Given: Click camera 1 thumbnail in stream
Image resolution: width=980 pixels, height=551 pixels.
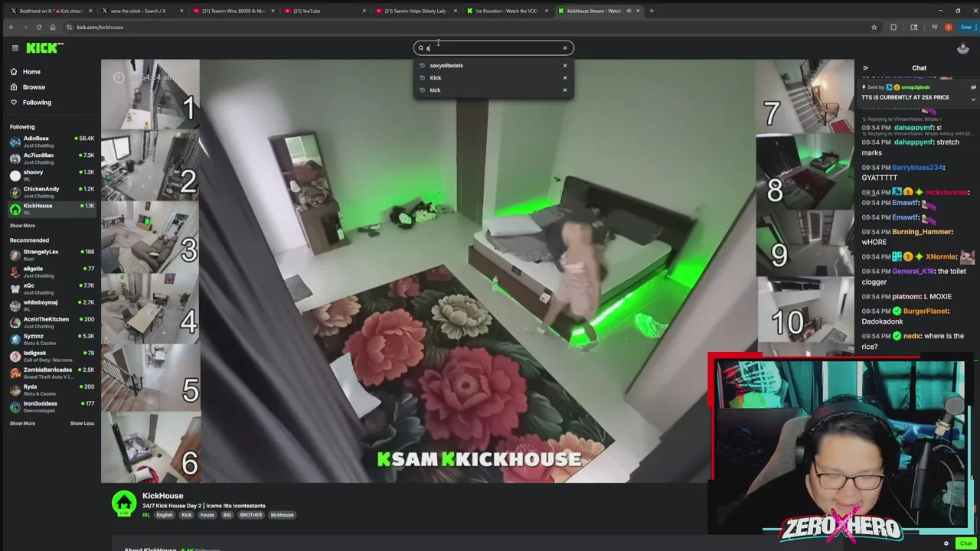Looking at the screenshot, I should click(150, 96).
